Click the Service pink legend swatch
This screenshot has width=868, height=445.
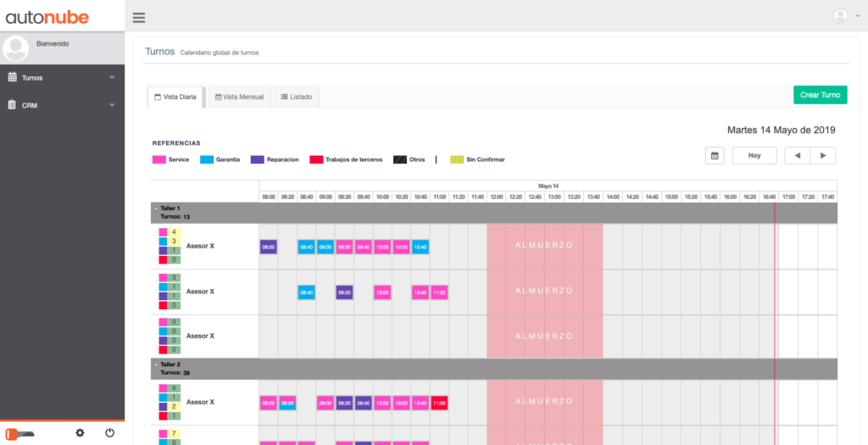point(159,159)
